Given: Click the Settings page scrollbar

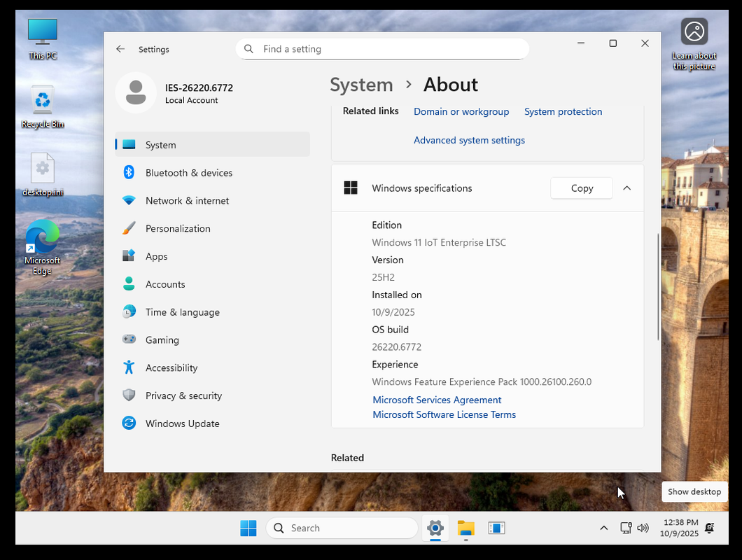Looking at the screenshot, I should click(x=658, y=286).
